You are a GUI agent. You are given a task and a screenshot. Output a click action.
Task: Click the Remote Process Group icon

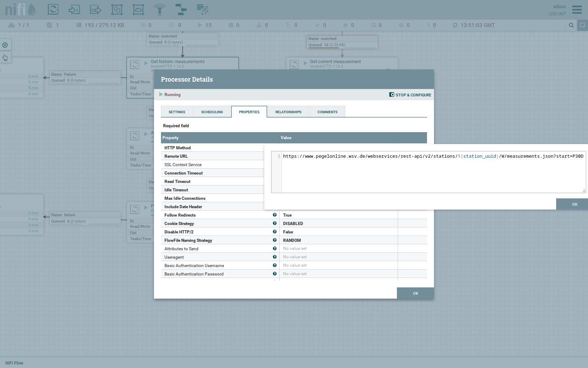tap(138, 9)
